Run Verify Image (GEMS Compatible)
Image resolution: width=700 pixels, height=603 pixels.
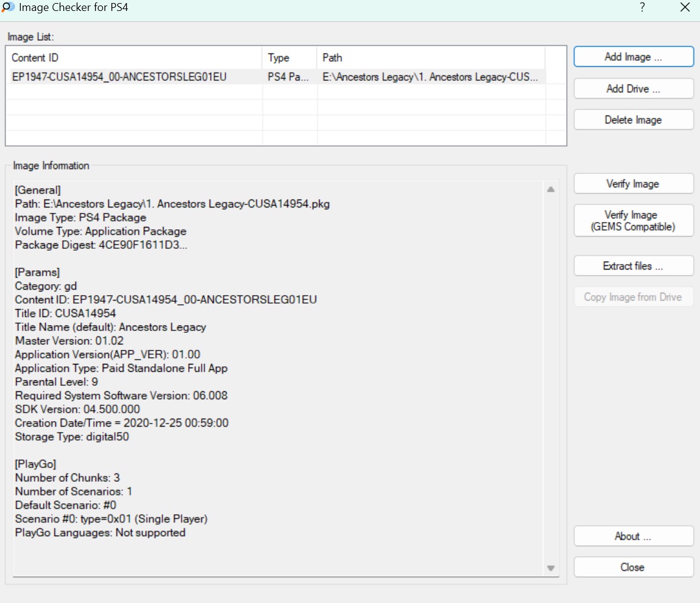633,221
